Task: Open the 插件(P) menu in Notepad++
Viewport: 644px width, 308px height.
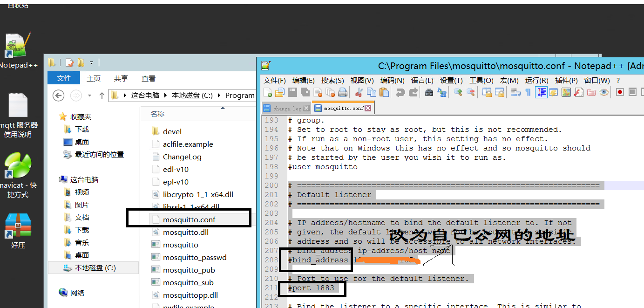Action: point(566,81)
